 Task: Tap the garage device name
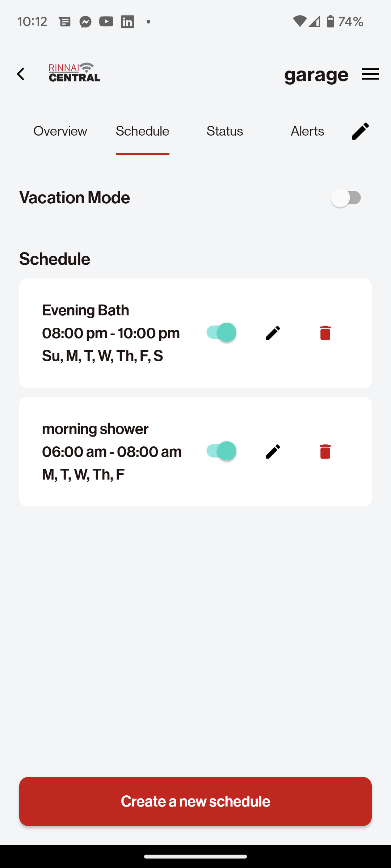point(316,75)
